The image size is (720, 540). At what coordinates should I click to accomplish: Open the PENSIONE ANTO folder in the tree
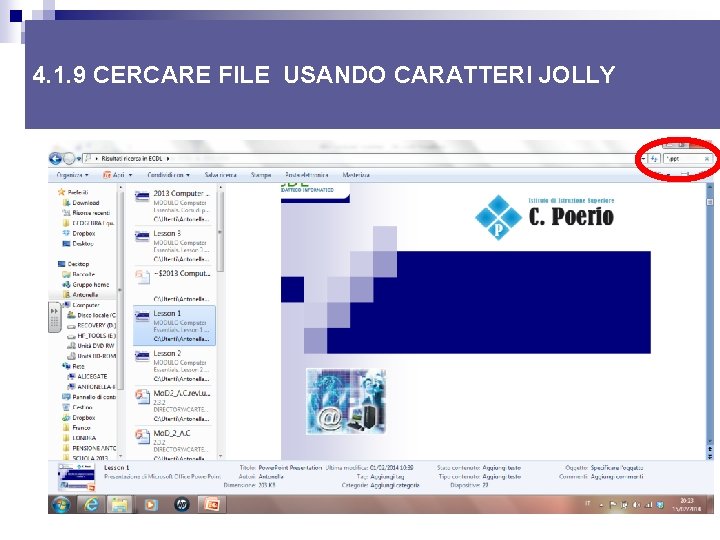tap(89, 448)
